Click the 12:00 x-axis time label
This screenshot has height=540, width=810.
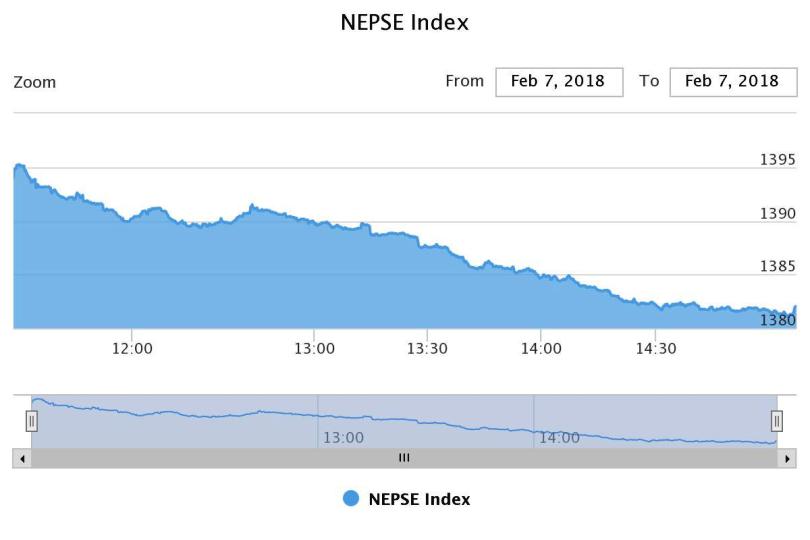132,348
